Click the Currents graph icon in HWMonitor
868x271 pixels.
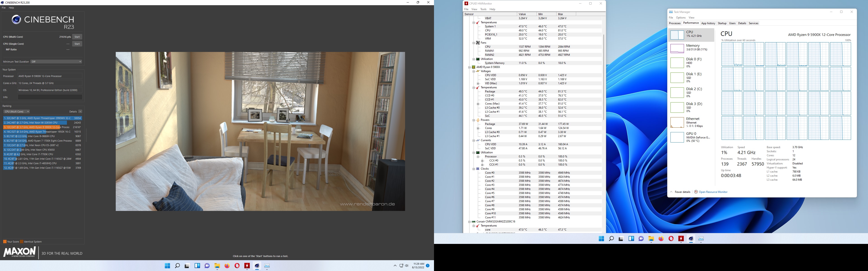(478, 140)
